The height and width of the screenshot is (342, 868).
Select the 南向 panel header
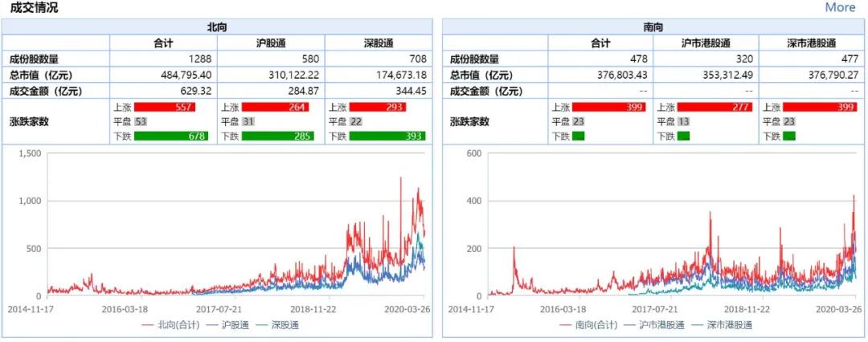653,26
